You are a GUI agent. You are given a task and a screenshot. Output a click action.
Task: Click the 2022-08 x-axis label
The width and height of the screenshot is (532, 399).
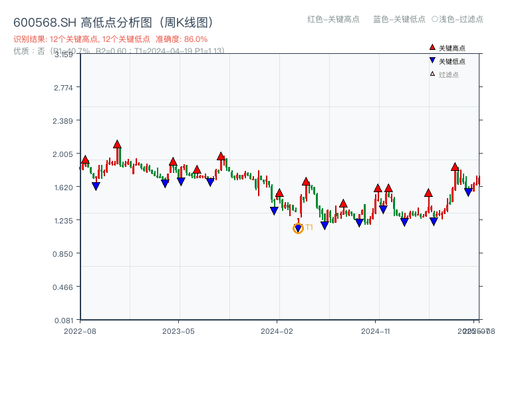coord(80,331)
